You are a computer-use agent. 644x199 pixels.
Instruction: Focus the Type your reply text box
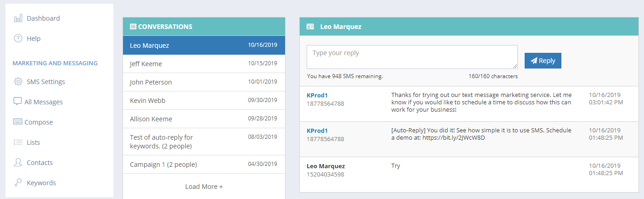412,57
